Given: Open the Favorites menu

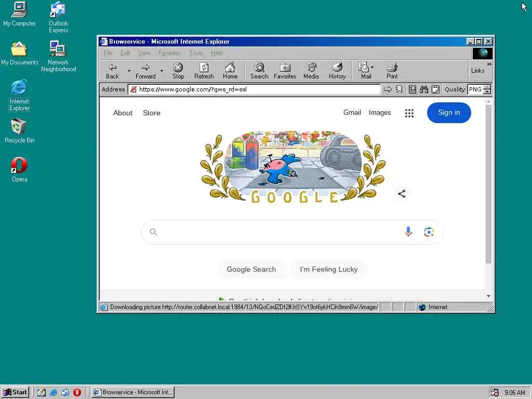Looking at the screenshot, I should coord(169,53).
